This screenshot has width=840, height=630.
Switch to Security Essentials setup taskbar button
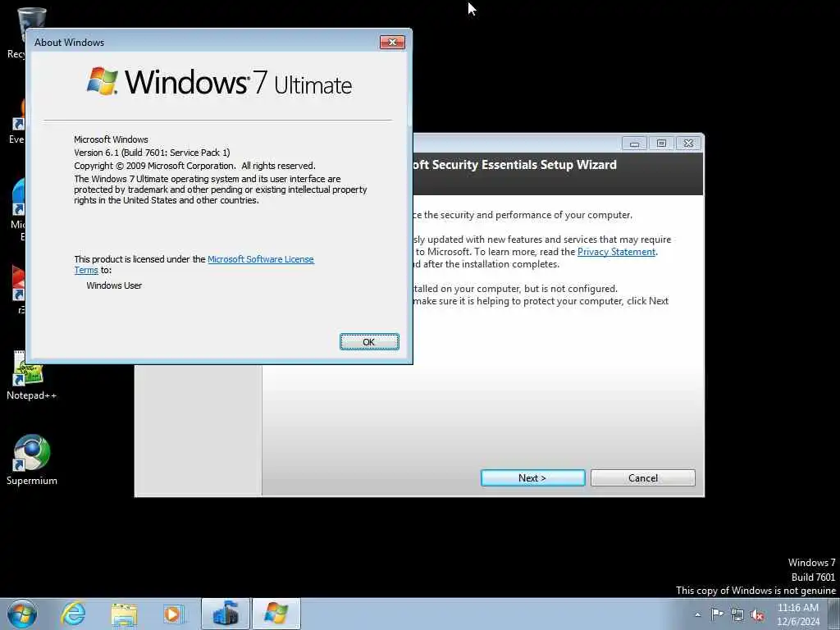(x=226, y=614)
